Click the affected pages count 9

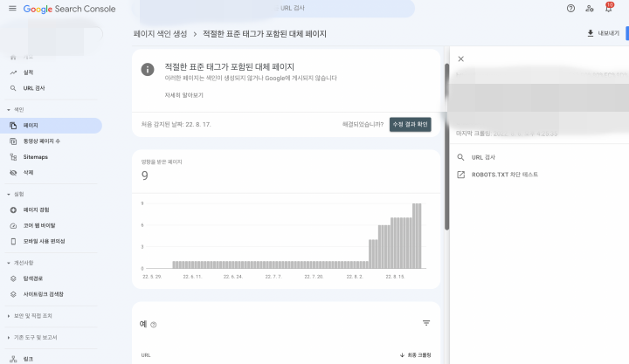pyautogui.click(x=145, y=175)
